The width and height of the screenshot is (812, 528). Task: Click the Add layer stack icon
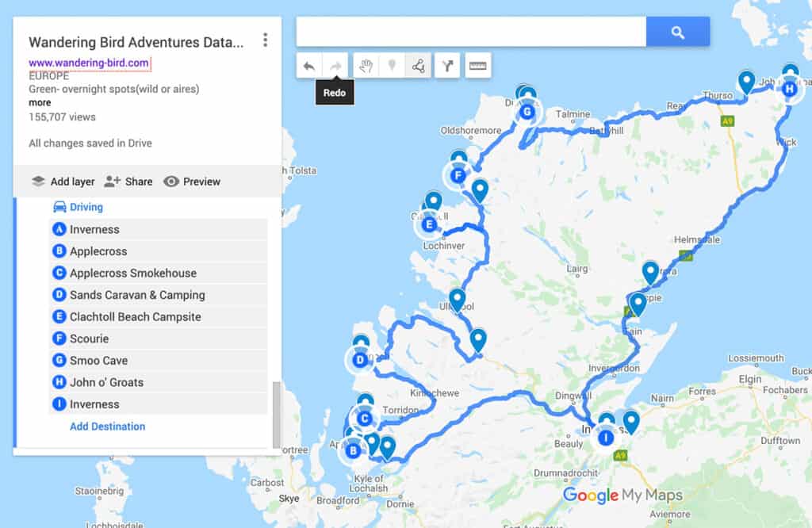click(38, 182)
